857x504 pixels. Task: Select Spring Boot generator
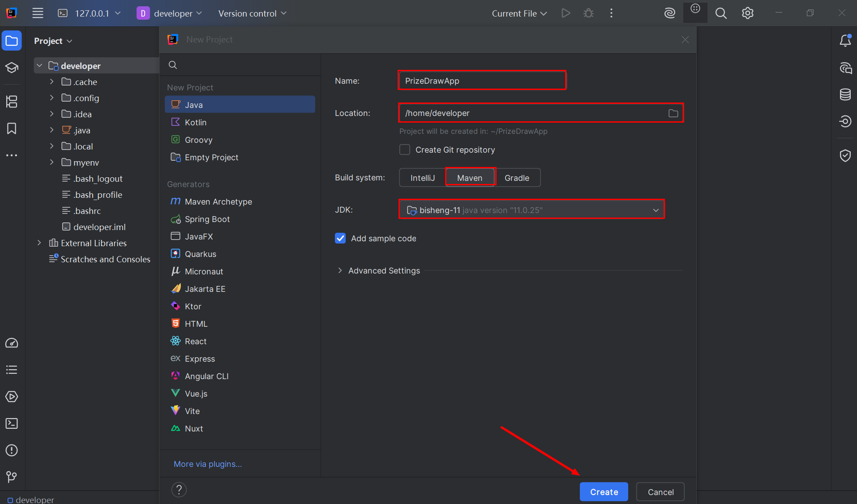click(x=240, y=219)
